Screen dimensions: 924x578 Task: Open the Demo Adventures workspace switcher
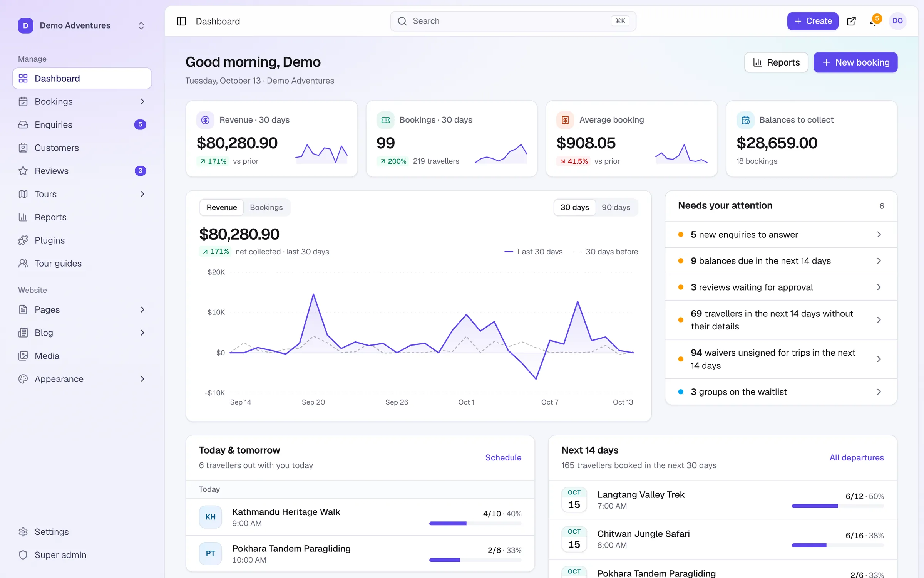(x=82, y=25)
